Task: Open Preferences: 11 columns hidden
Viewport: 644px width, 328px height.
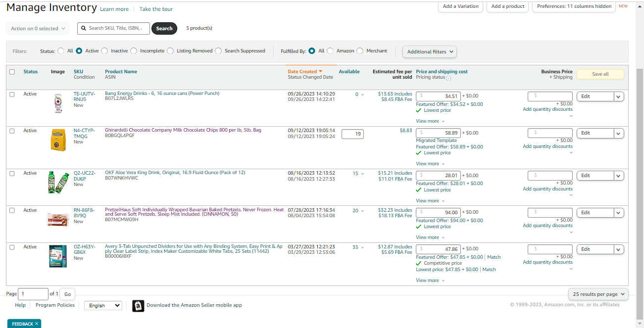Action: click(575, 6)
